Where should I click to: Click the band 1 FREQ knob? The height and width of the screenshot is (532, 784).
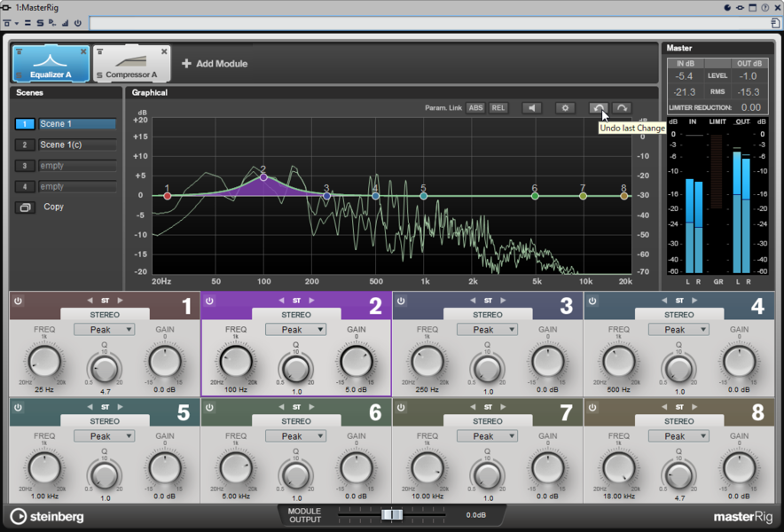coord(44,361)
